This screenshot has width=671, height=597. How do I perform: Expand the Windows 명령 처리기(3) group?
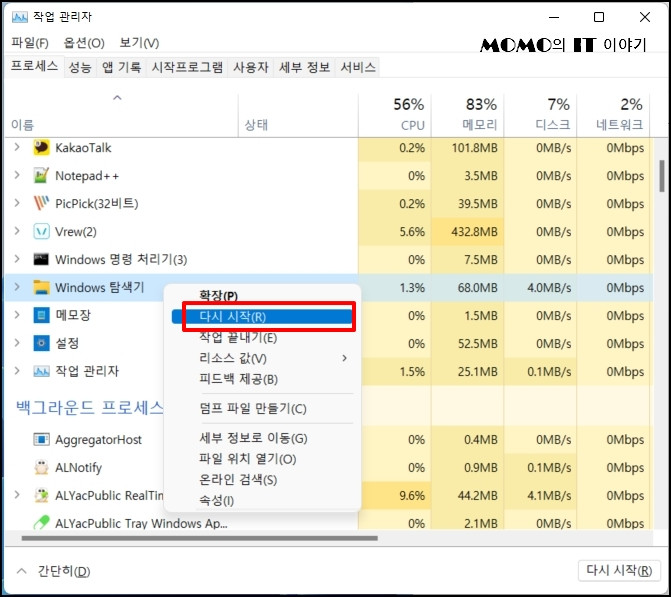(17, 259)
